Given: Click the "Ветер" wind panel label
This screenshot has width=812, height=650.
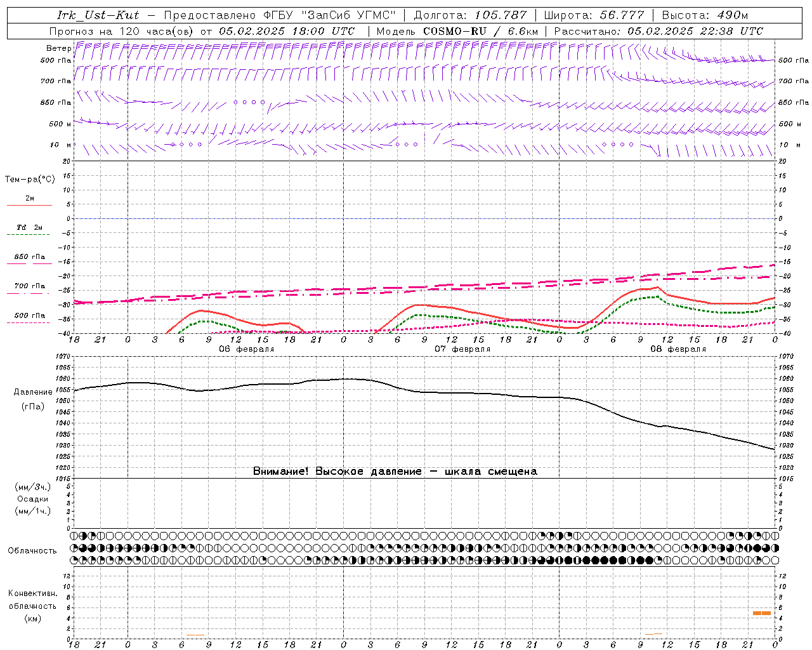Looking at the screenshot, I should 58,48.
